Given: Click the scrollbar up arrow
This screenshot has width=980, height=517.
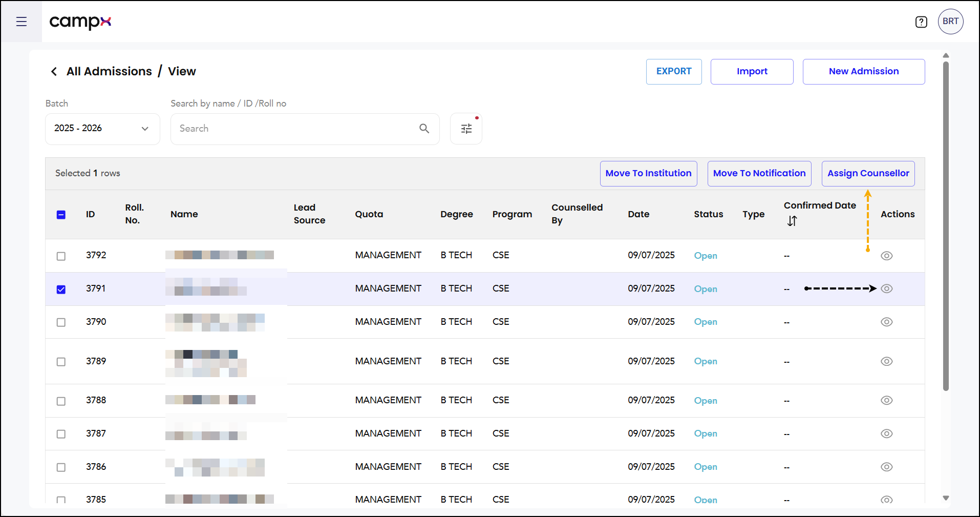Looking at the screenshot, I should (946, 55).
